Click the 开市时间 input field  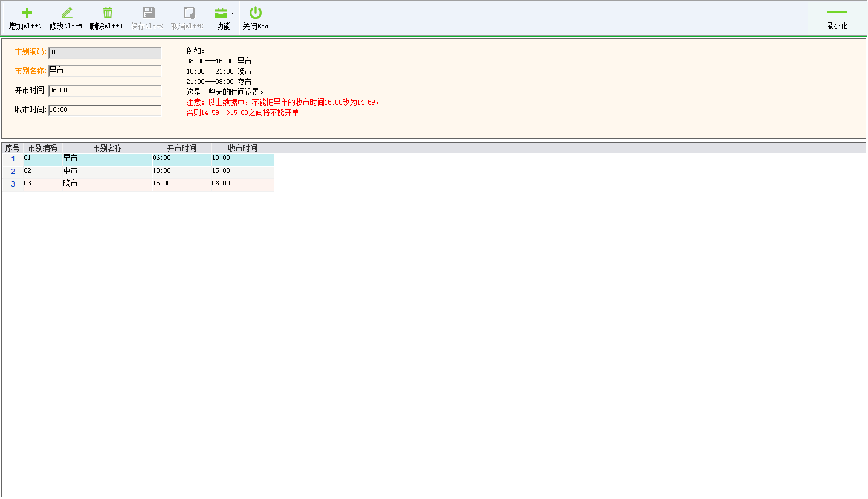click(105, 91)
